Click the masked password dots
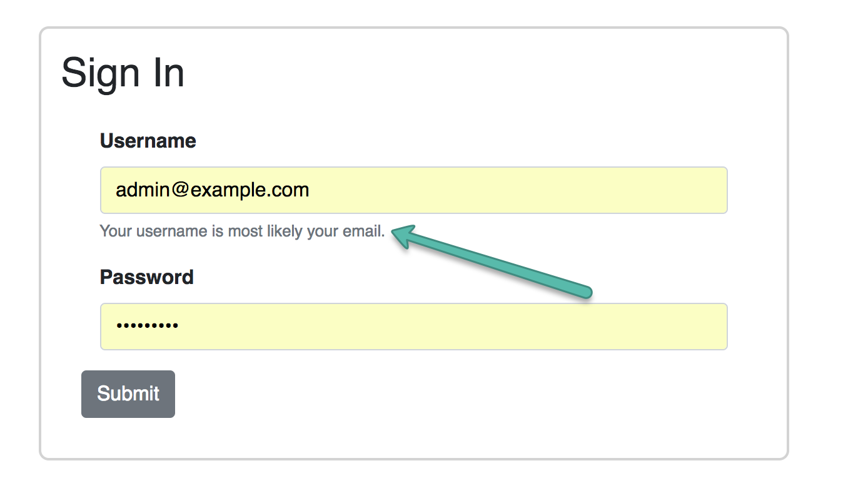The width and height of the screenshot is (868, 498). (148, 326)
